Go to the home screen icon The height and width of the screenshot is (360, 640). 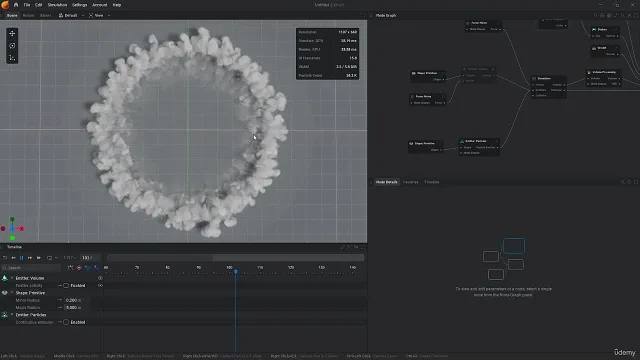(x=16, y=5)
